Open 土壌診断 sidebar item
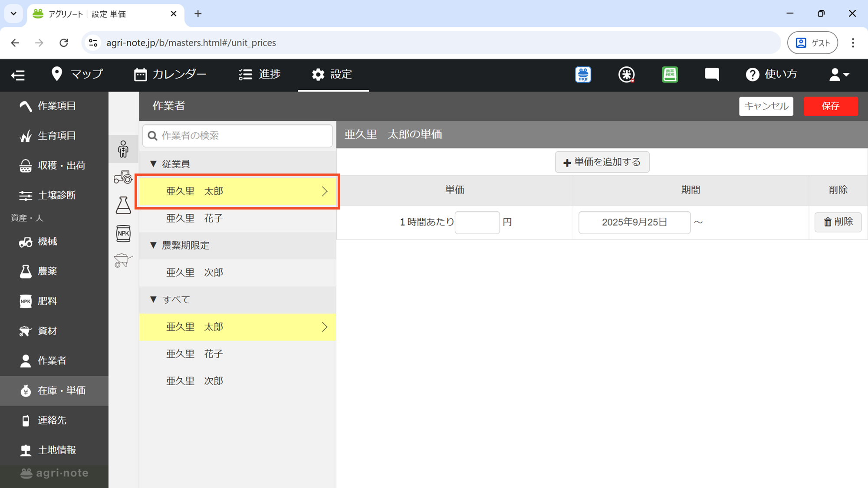This screenshot has height=488, width=868. 54,195
